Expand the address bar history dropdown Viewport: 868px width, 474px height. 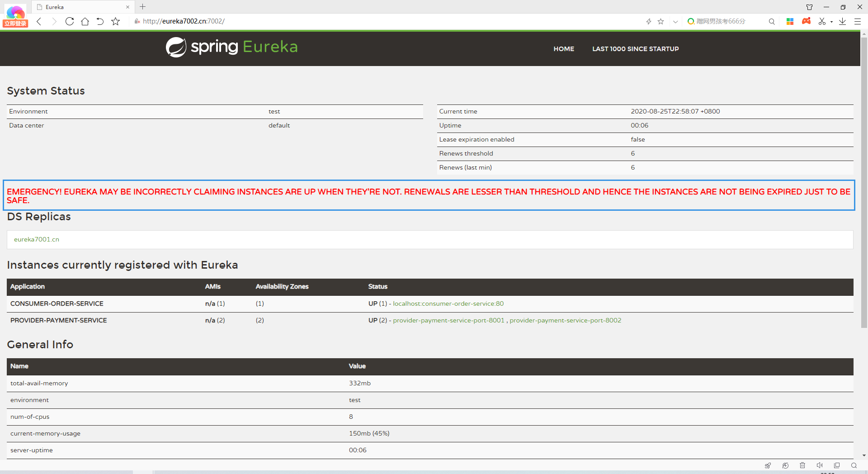pos(675,21)
